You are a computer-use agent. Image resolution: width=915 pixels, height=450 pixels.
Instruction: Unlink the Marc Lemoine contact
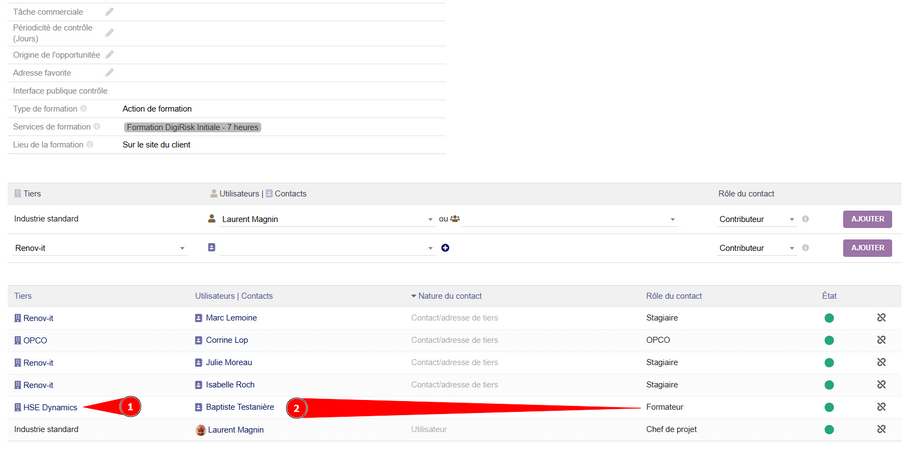click(881, 318)
